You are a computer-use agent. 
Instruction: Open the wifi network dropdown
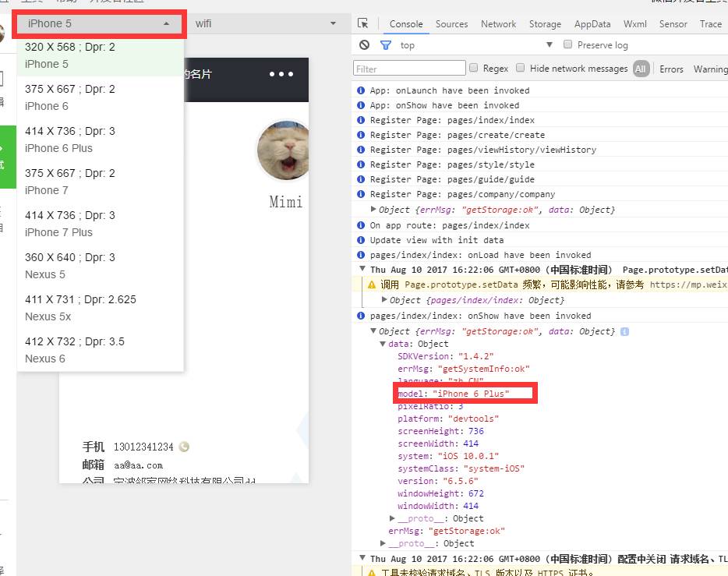[x=266, y=23]
